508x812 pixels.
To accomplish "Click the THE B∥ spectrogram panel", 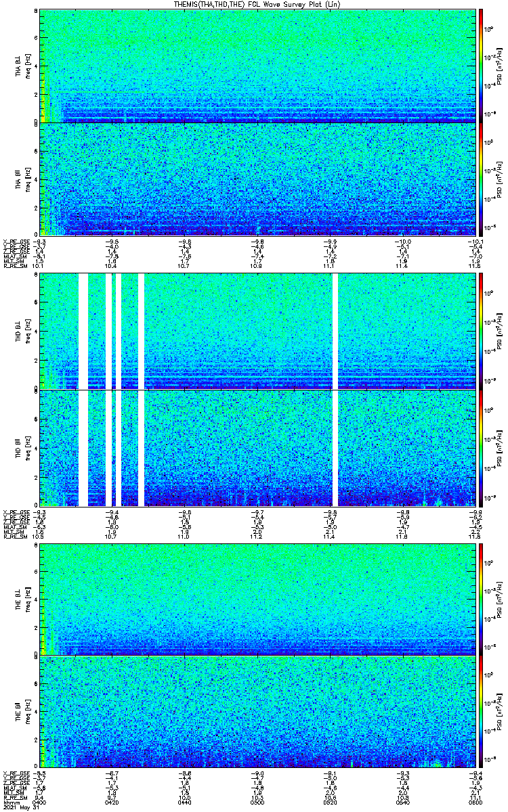I will [x=256, y=711].
